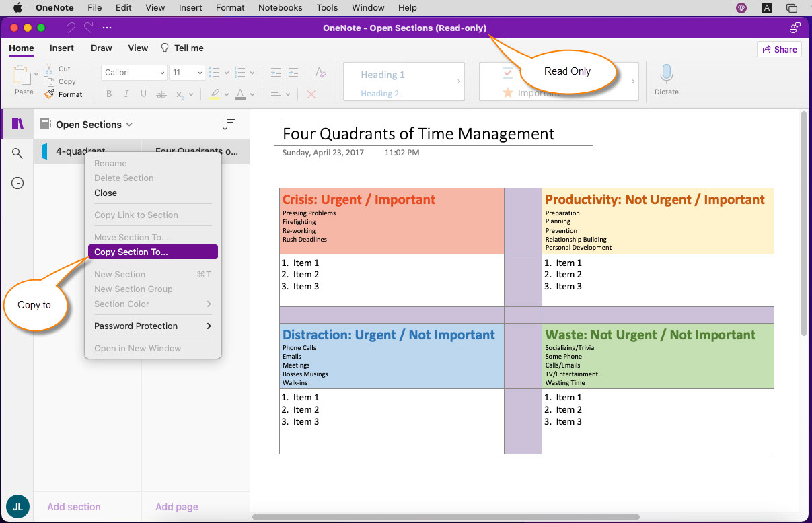The width and height of the screenshot is (812, 523).
Task: Toggle Strikethrough formatting
Action: [x=161, y=94]
